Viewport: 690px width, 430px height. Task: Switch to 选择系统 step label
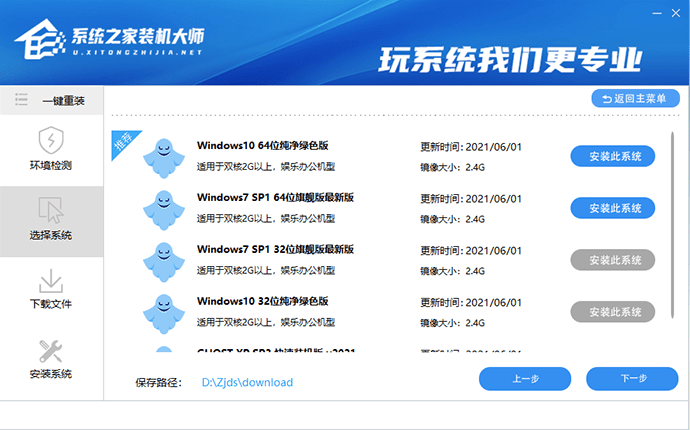[x=51, y=235]
